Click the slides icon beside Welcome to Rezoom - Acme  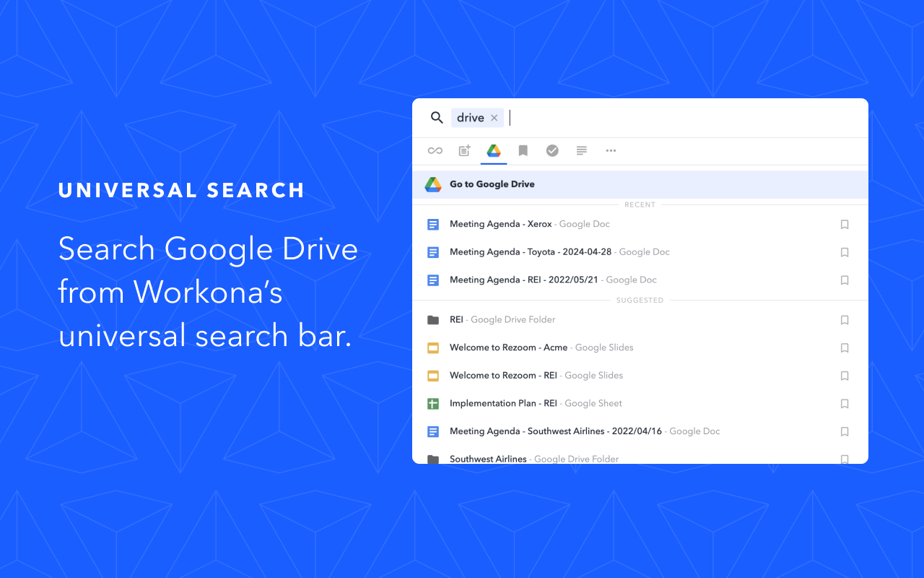click(x=433, y=348)
